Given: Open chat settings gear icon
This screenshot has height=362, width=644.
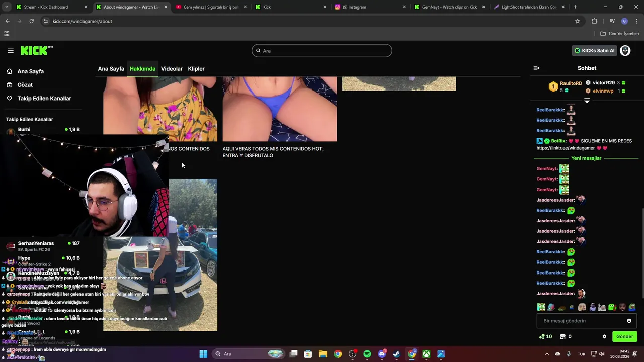Looking at the screenshot, I should 604,337.
